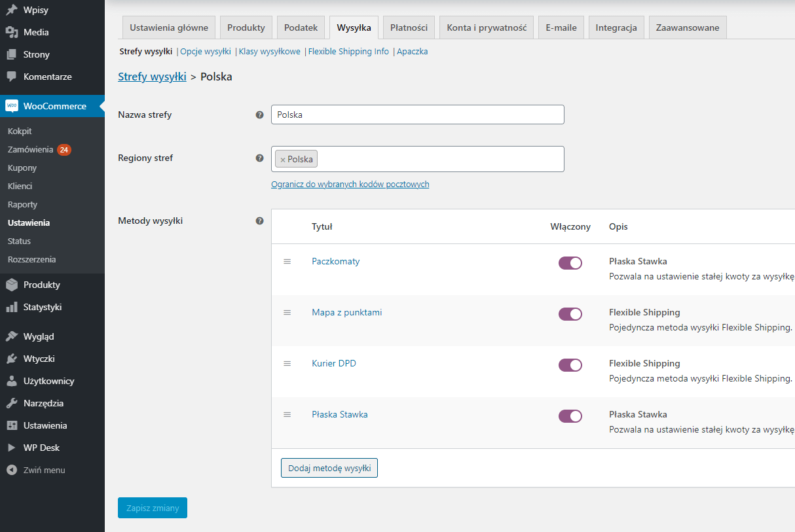This screenshot has width=795, height=532.
Task: Disable the Paczkomaty shipping method toggle
Action: pyautogui.click(x=570, y=263)
